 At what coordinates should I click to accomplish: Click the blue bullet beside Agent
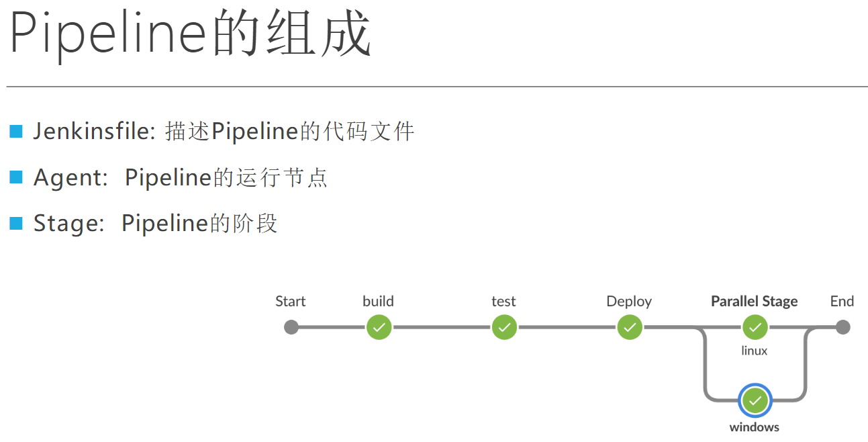tap(16, 177)
